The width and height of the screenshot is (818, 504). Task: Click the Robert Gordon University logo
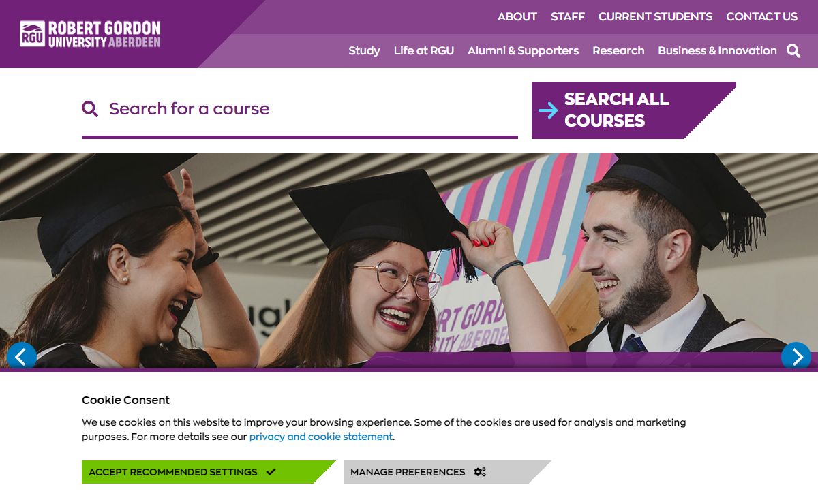[90, 34]
